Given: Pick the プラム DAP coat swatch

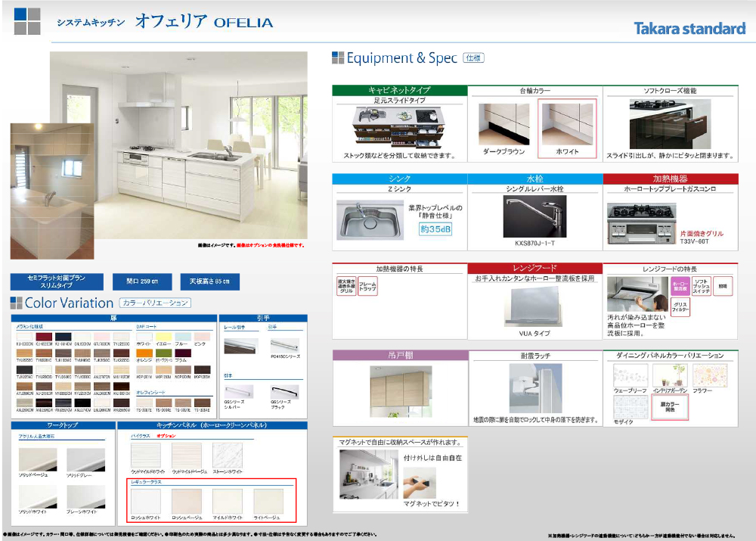Looking at the screenshot, I should click(183, 353).
